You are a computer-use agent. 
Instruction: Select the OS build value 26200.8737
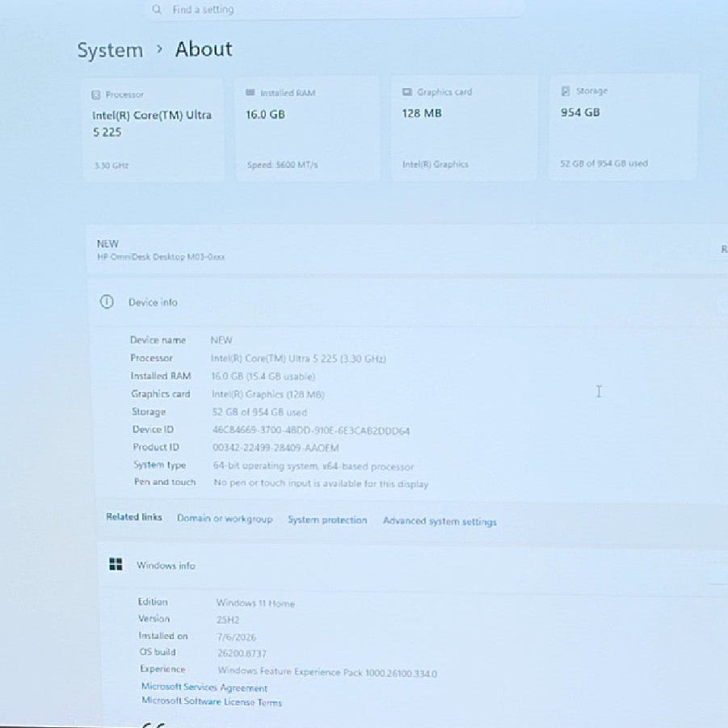pos(242,654)
